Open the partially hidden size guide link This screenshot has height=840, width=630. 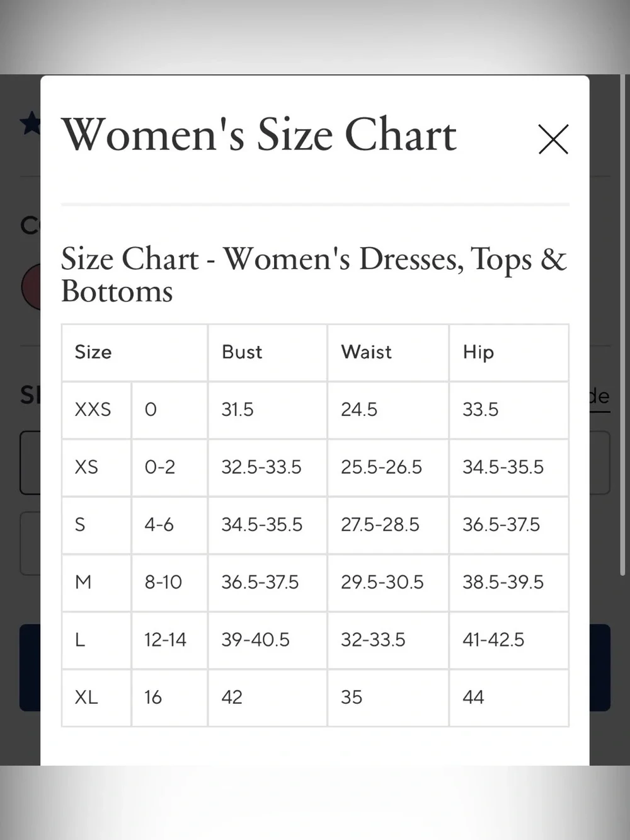coord(599,397)
